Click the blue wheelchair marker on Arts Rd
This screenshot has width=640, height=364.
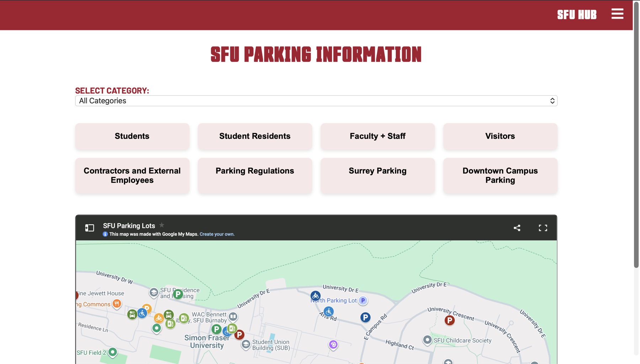click(x=329, y=312)
